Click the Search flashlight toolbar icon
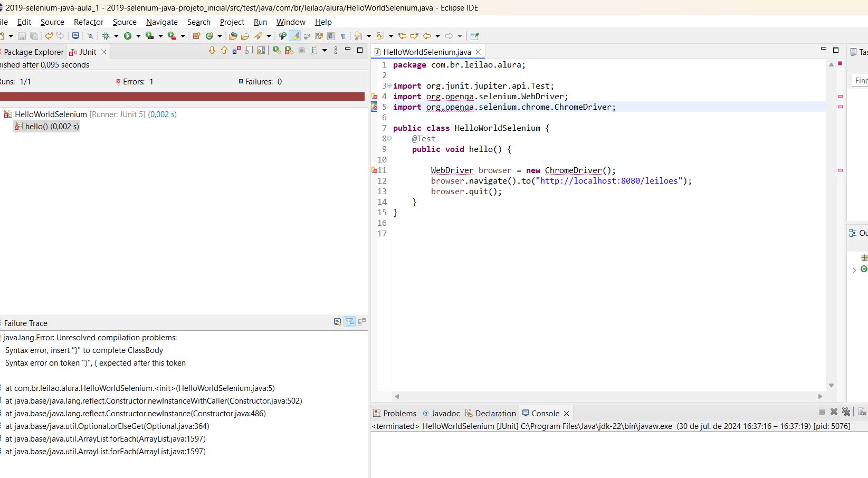 (x=258, y=36)
